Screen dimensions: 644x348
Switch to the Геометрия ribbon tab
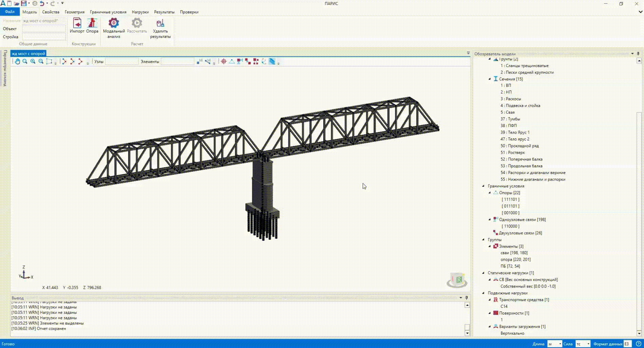point(75,12)
